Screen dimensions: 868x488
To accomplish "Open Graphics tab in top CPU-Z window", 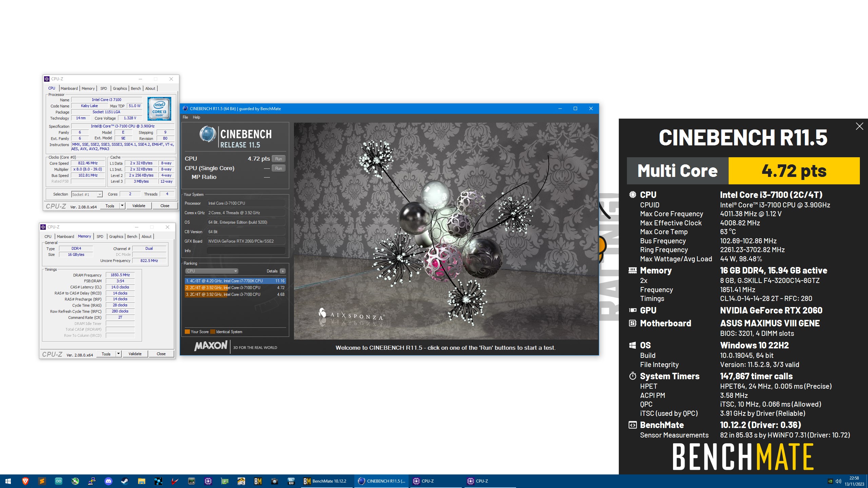I will pyautogui.click(x=120, y=88).
